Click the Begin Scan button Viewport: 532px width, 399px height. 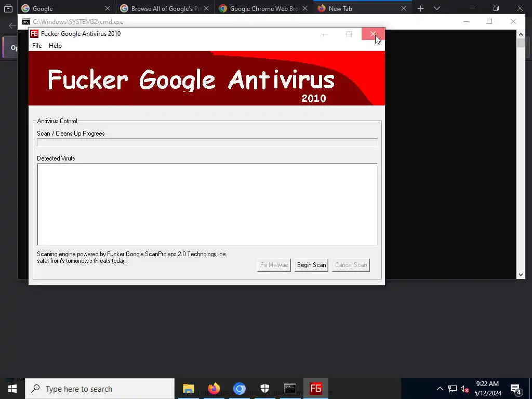pyautogui.click(x=311, y=265)
